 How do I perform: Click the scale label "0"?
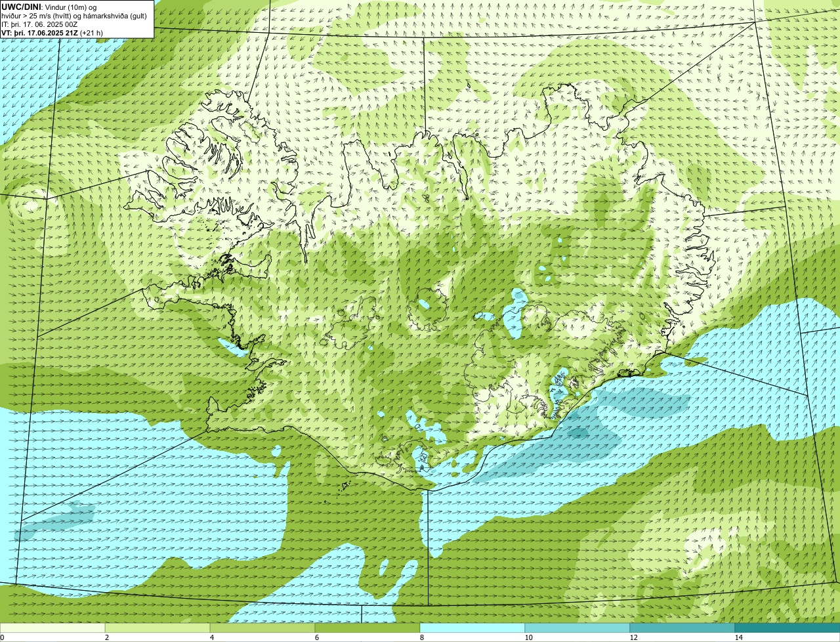point(2,637)
